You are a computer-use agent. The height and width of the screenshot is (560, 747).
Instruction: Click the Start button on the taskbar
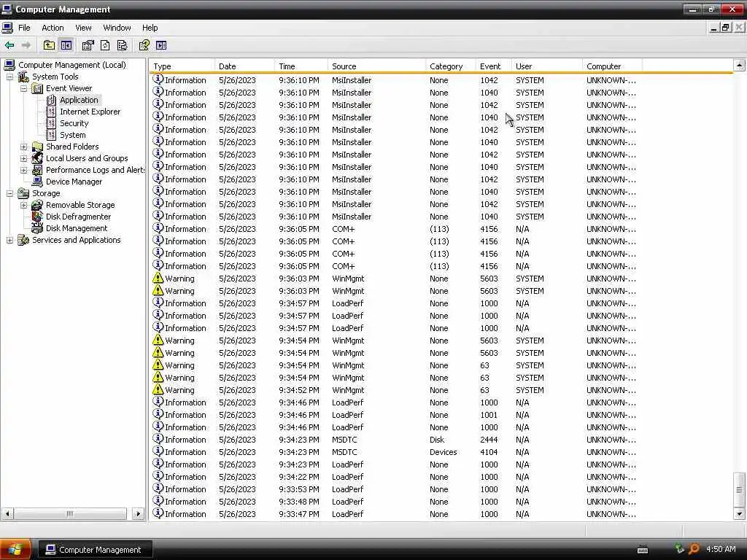[16, 550]
